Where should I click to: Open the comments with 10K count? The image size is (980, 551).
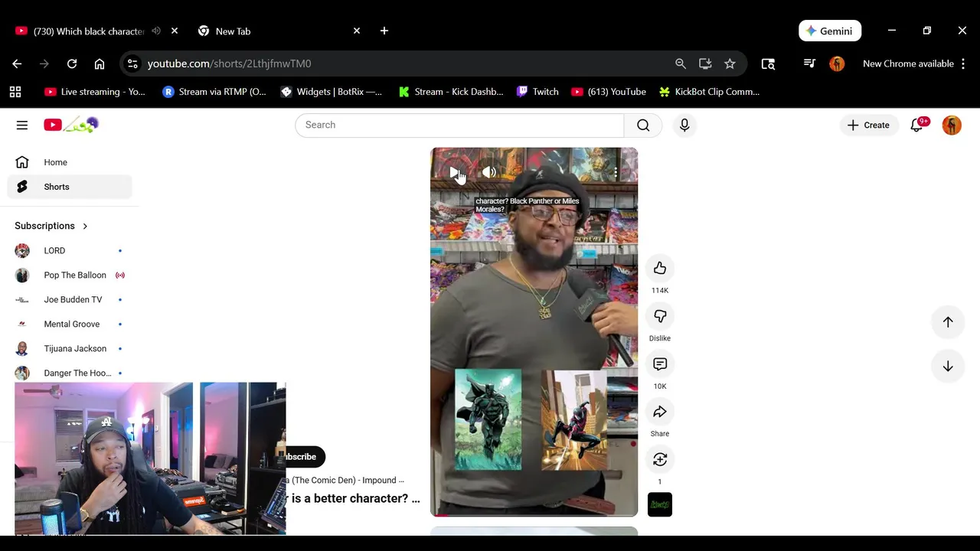click(660, 364)
